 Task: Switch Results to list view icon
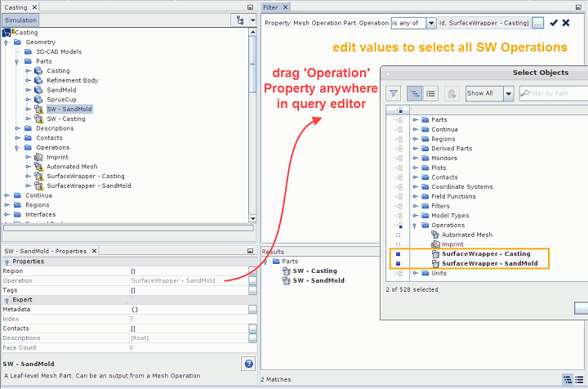coord(579,380)
